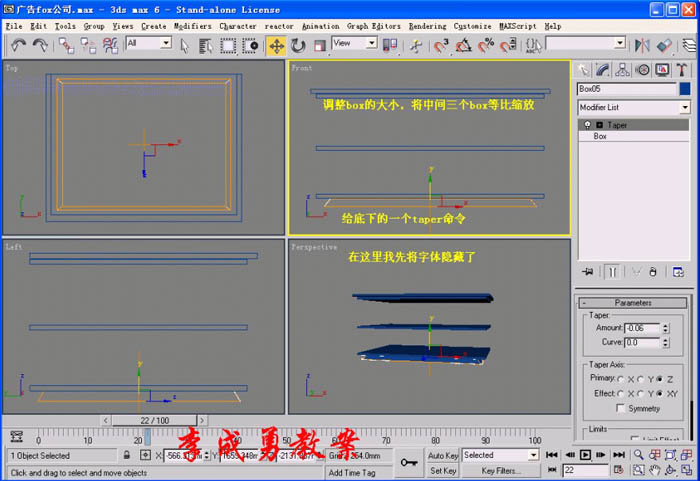The image size is (700, 481).
Task: Open the 'Selected' key filter dropdown
Action: tap(533, 455)
